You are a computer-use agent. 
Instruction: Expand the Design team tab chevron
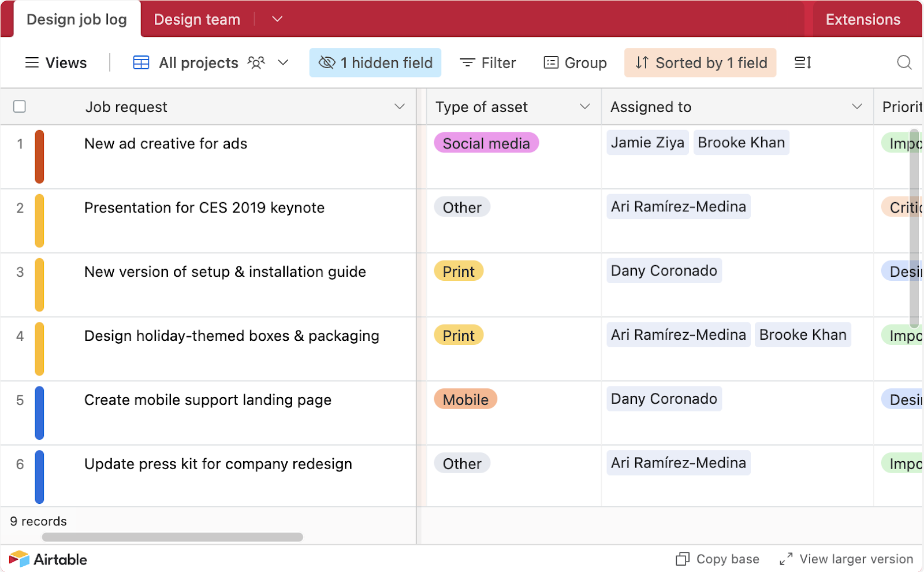[x=277, y=19]
